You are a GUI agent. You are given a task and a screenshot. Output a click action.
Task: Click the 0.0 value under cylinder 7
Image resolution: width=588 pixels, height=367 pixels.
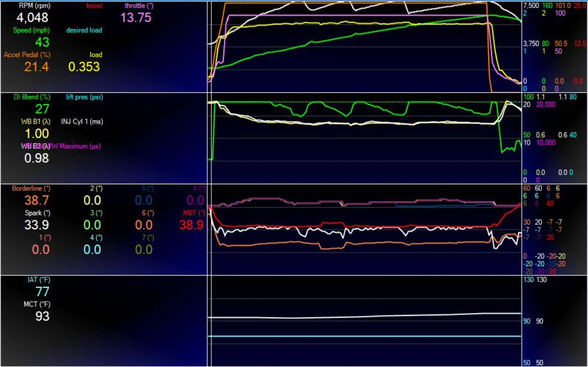pyautogui.click(x=144, y=249)
